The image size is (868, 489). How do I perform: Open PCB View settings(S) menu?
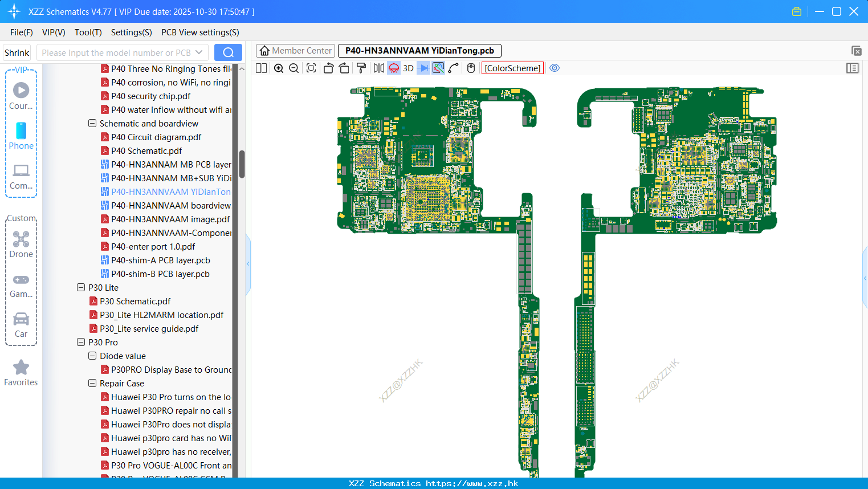[x=200, y=32]
